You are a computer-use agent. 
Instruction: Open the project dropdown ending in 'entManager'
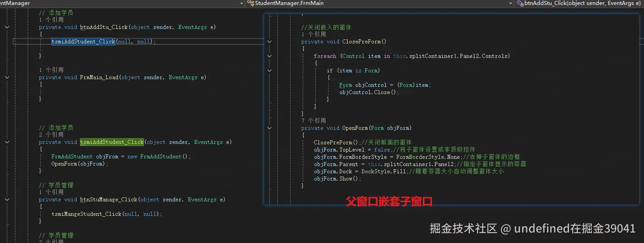click(x=122, y=3)
